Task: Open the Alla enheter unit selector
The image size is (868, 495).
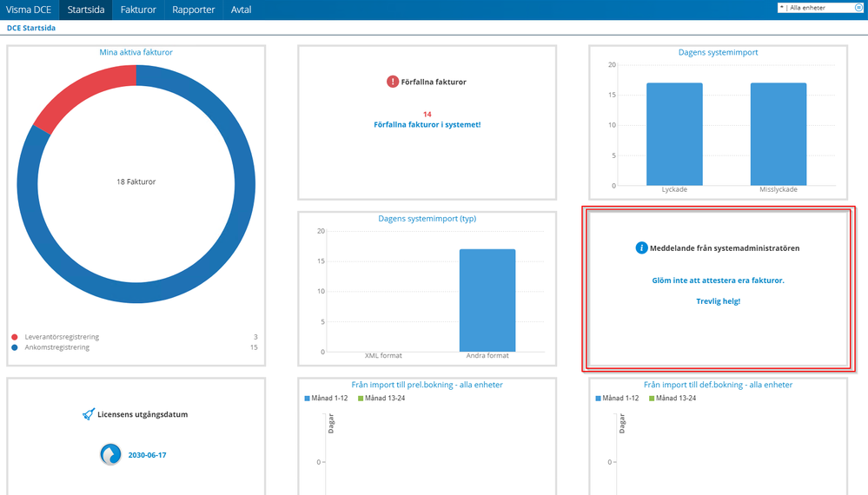Action: click(820, 8)
